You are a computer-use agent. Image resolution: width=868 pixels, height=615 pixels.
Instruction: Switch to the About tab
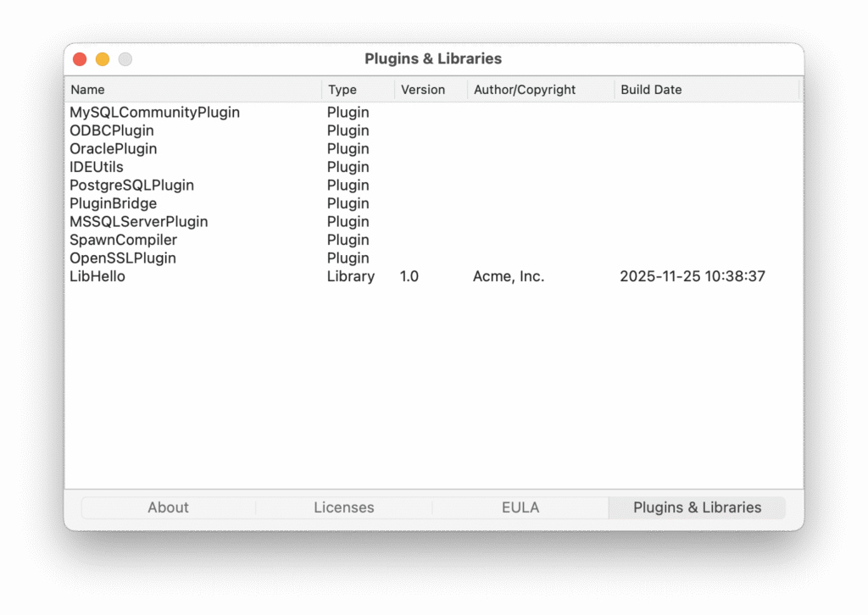(x=168, y=507)
